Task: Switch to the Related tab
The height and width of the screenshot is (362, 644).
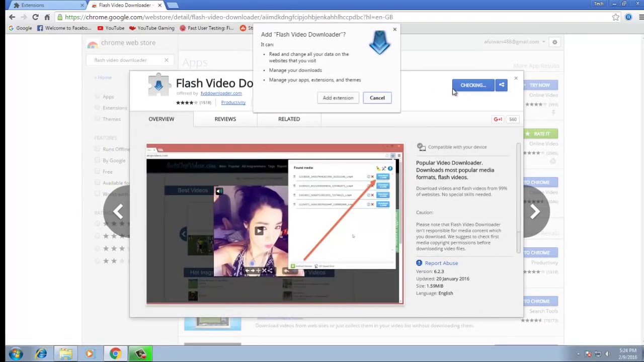Action: point(289,119)
